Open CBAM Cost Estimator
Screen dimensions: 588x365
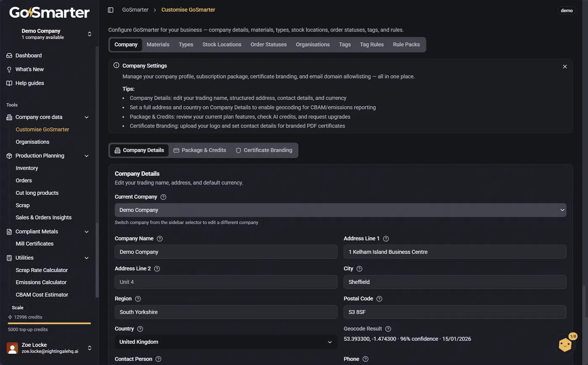(42, 295)
